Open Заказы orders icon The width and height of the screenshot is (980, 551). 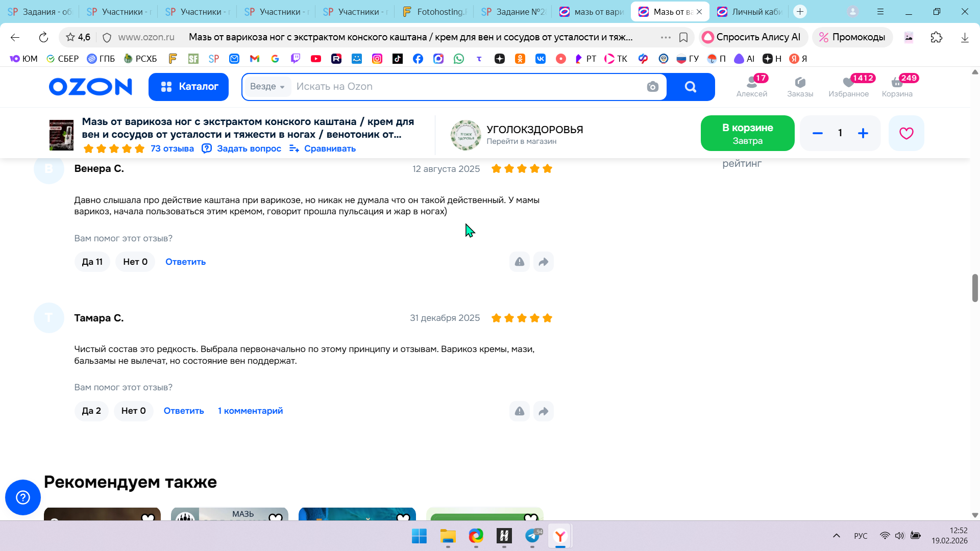[x=800, y=86]
